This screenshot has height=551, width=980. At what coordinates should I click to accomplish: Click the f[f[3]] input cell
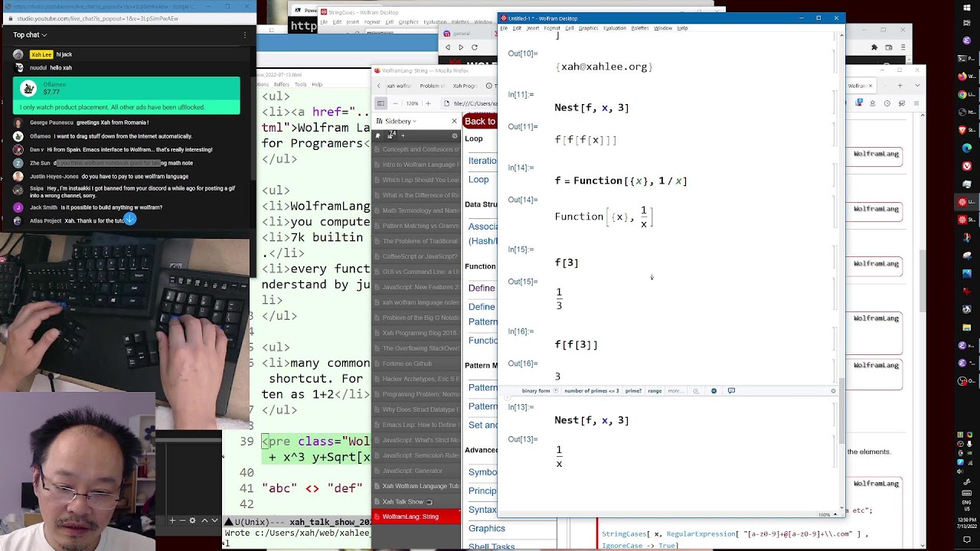click(577, 345)
